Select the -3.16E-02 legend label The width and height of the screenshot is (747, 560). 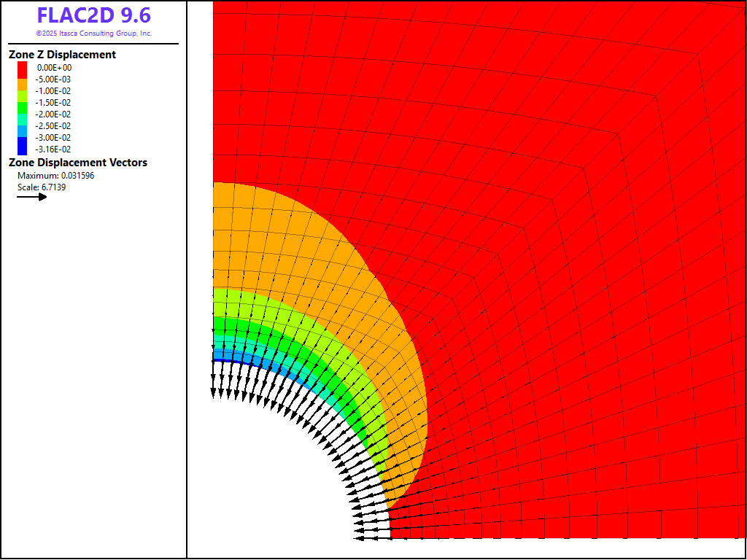54,149
